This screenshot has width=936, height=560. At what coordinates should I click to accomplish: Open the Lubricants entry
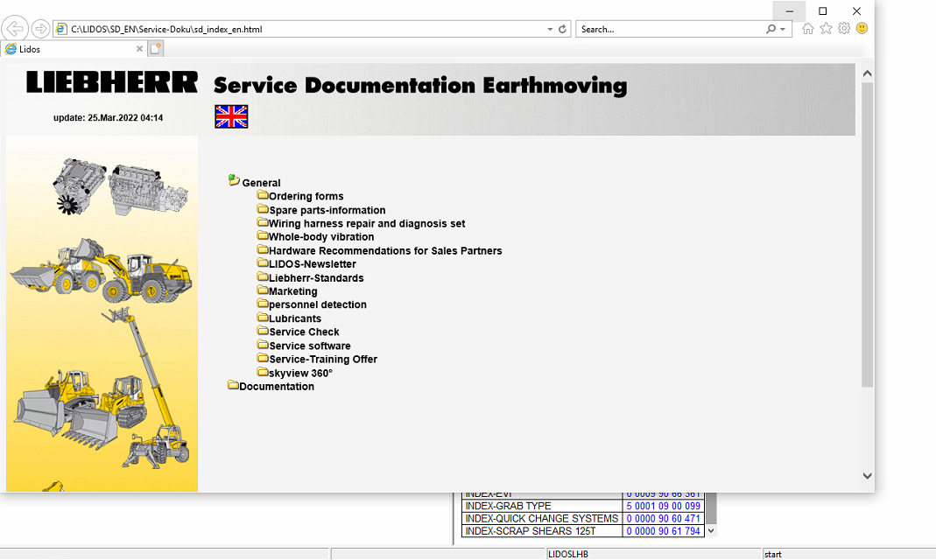(x=295, y=318)
